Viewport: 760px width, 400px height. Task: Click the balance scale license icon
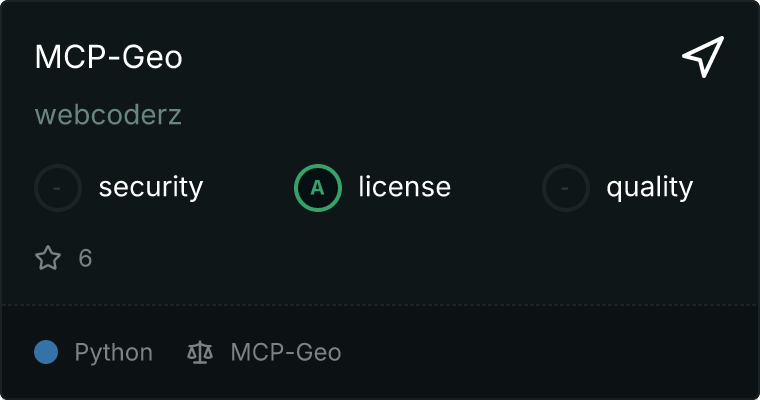pos(200,352)
